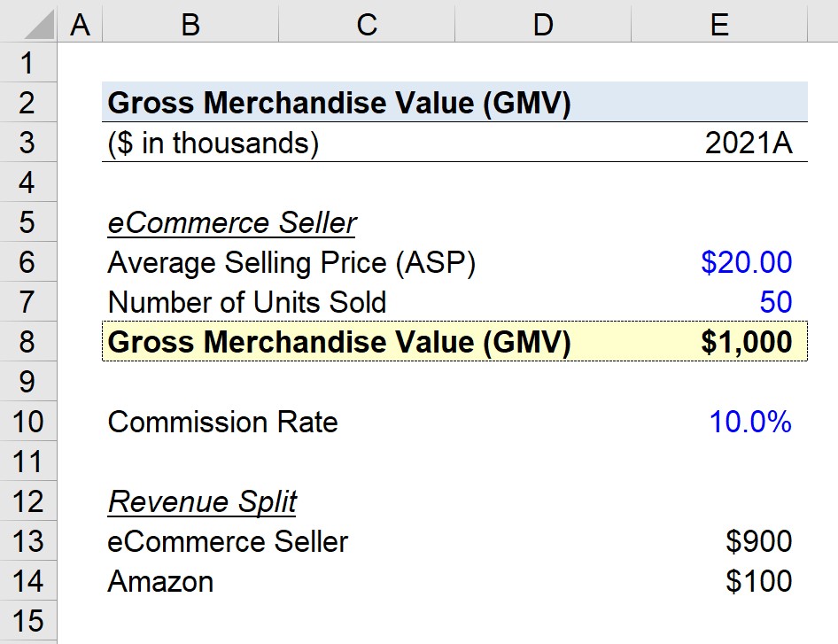The image size is (838, 644).
Task: Select row 15 header
Action: pyautogui.click(x=28, y=620)
